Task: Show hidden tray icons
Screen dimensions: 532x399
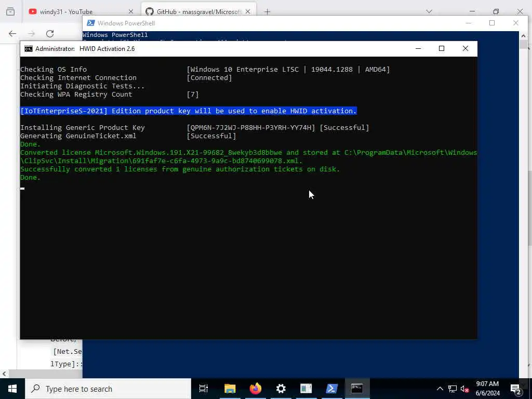Action: pyautogui.click(x=440, y=389)
